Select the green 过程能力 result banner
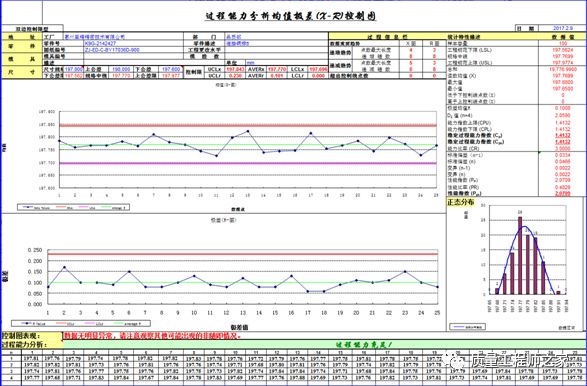This screenshot has width=587, height=386. 325,345
